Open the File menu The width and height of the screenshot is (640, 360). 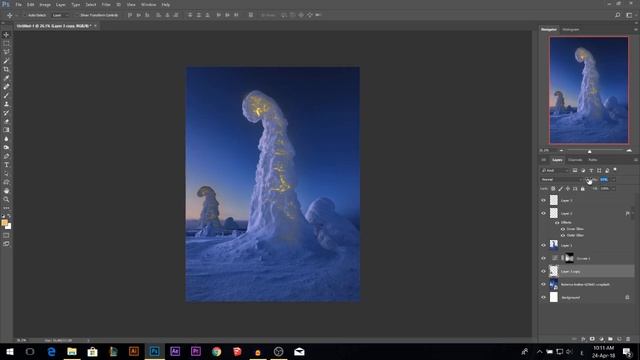click(x=18, y=4)
